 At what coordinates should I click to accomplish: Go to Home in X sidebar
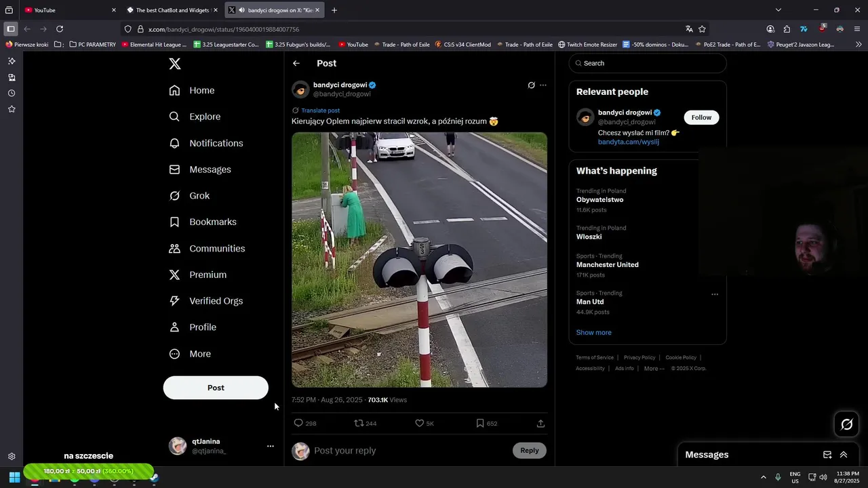[192, 90]
